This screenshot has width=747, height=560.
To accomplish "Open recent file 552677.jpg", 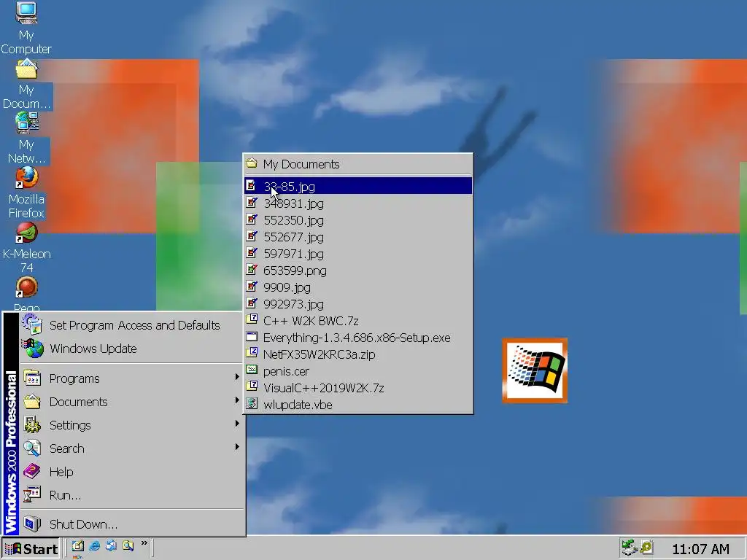I will pos(358,237).
